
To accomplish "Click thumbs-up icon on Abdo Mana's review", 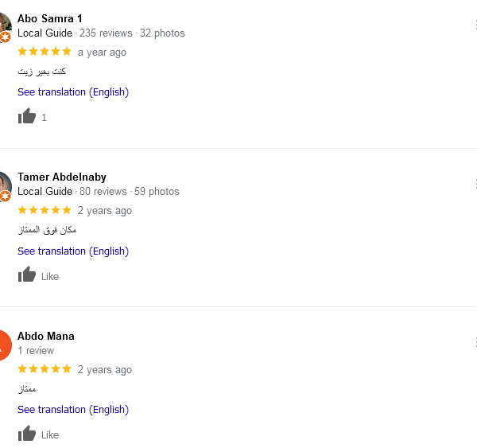I will [27, 434].
